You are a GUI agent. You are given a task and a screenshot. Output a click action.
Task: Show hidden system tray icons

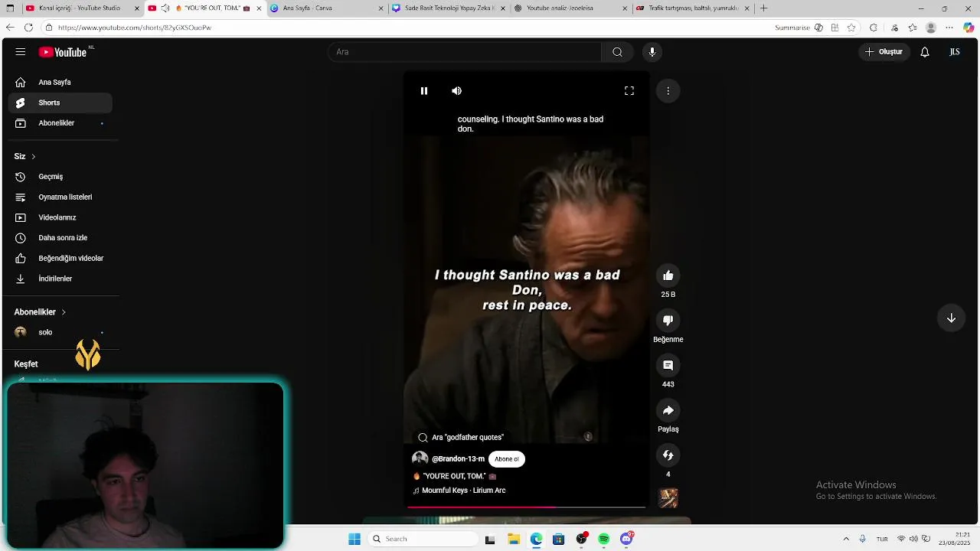click(846, 540)
